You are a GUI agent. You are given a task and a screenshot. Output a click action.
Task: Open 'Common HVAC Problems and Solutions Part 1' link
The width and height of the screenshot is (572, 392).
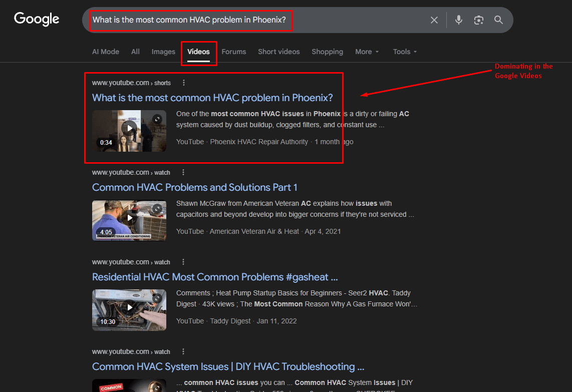[194, 187]
